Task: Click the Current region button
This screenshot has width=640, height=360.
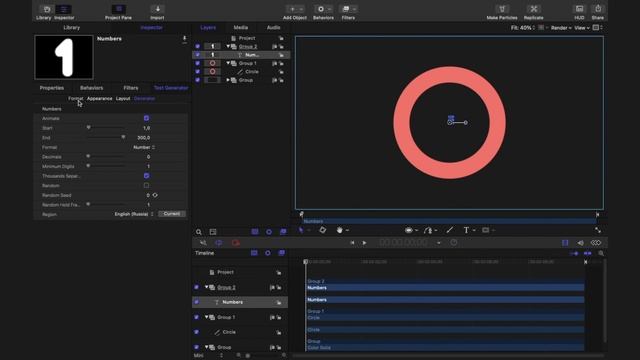Action: click(172, 214)
